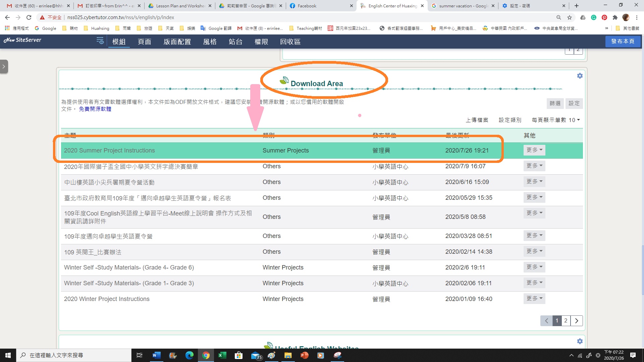Open Excel from the Windows taskbar

(222, 355)
